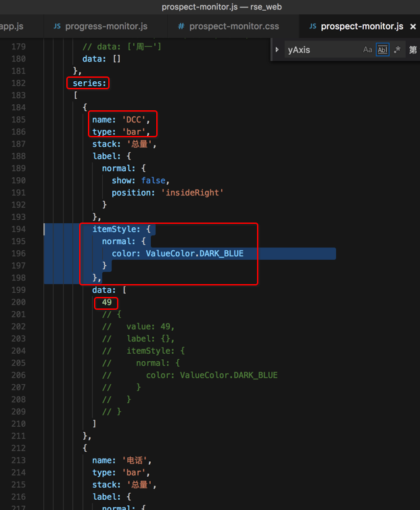This screenshot has height=510, width=420.
Task: Click the comment with '周一' on line 179
Action: pos(122,47)
